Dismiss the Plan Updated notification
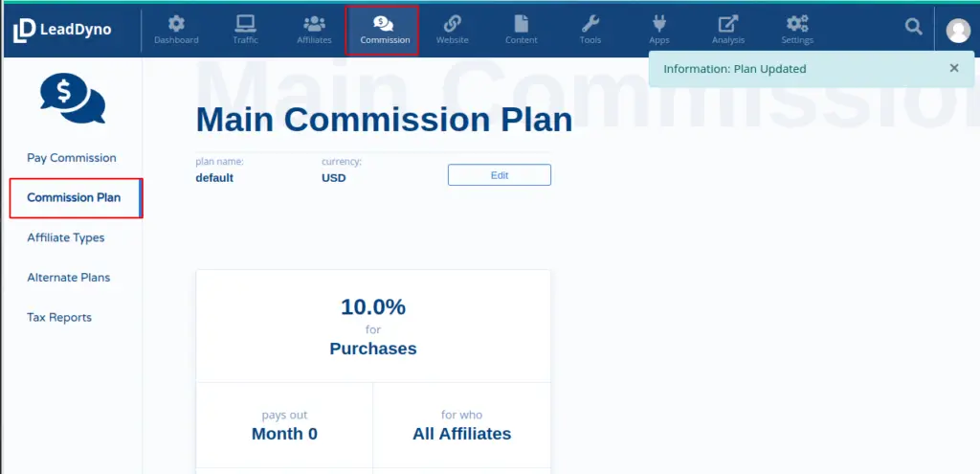The height and width of the screenshot is (474, 980). click(x=953, y=68)
